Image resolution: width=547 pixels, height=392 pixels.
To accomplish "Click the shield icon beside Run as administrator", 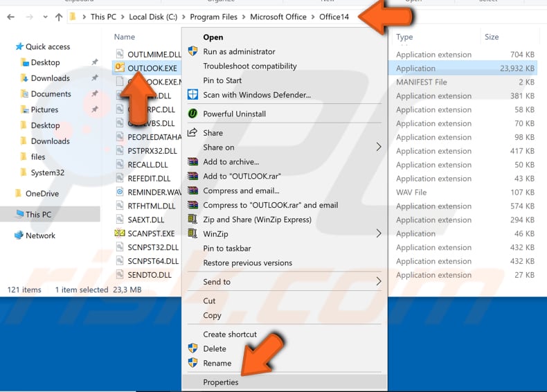I will pyautogui.click(x=192, y=51).
